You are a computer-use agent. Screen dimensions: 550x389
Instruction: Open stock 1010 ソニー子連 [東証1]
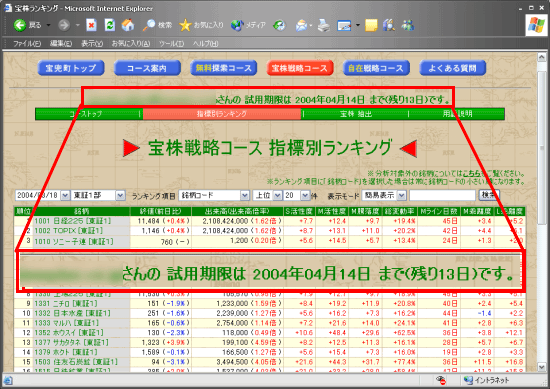tap(74, 241)
